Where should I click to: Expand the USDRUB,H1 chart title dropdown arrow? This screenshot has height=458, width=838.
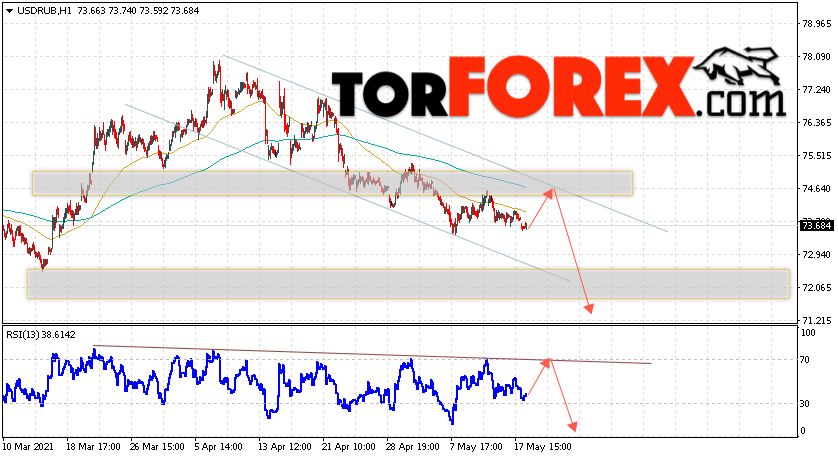click(9, 11)
